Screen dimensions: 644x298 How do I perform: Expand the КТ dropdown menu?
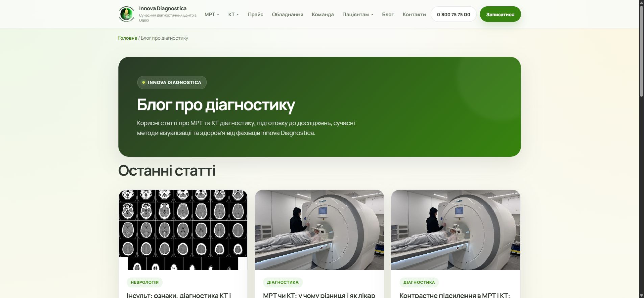click(x=233, y=14)
